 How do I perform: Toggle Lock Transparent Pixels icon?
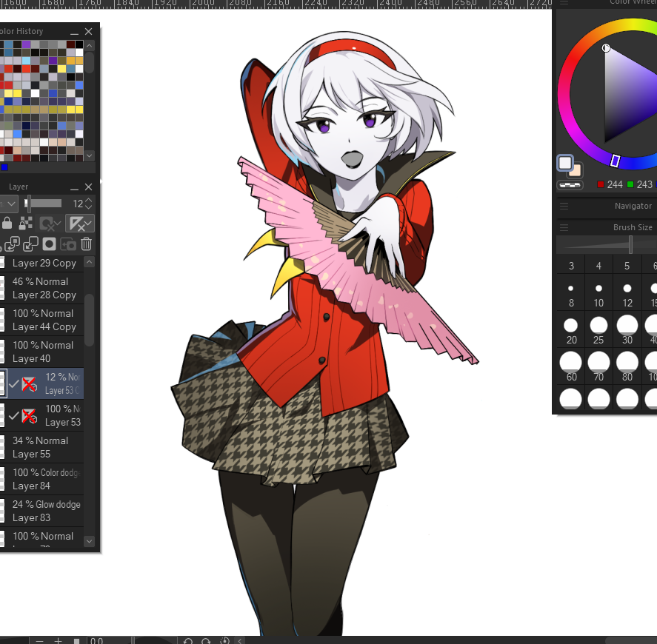pyautogui.click(x=26, y=224)
